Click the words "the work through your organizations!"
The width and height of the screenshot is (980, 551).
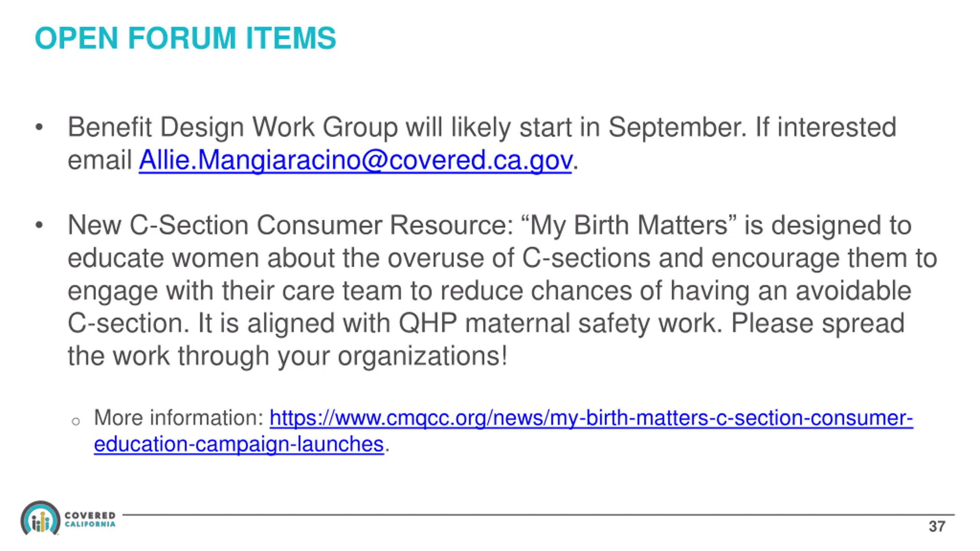point(287,356)
